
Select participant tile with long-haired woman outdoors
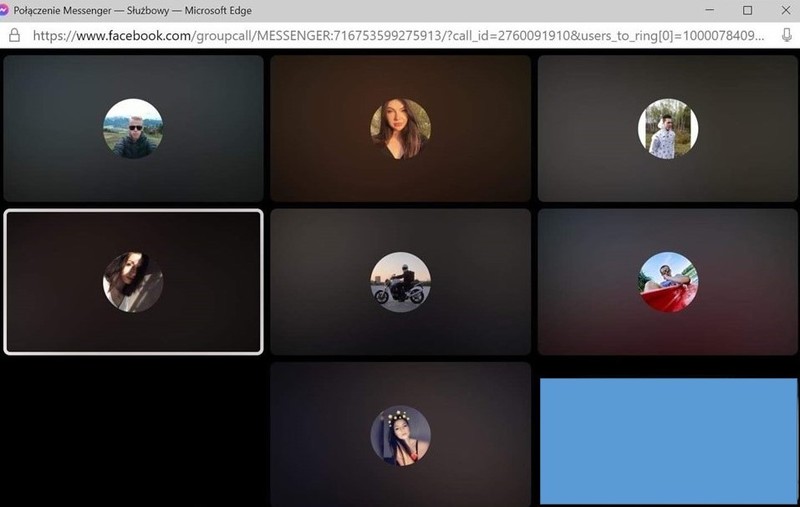401,129
